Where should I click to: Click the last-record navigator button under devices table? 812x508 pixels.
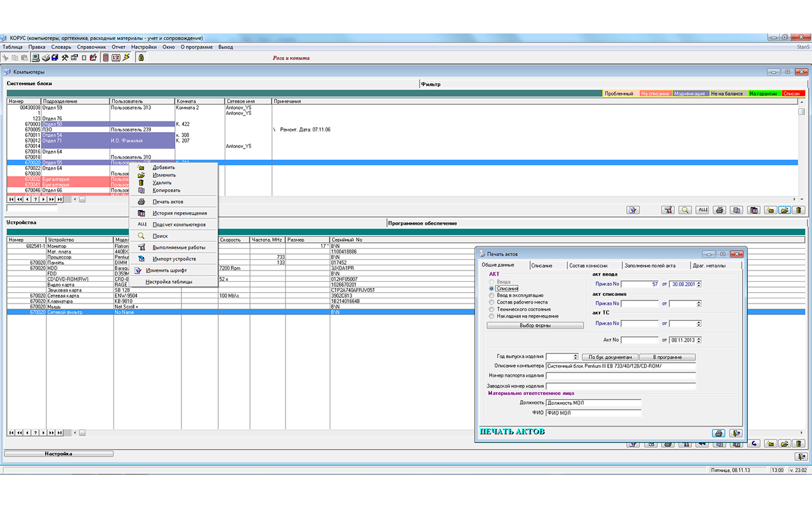(x=60, y=432)
